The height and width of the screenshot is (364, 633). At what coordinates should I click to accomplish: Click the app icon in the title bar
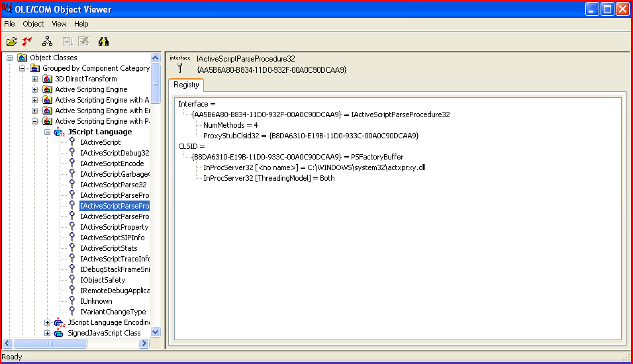point(7,9)
